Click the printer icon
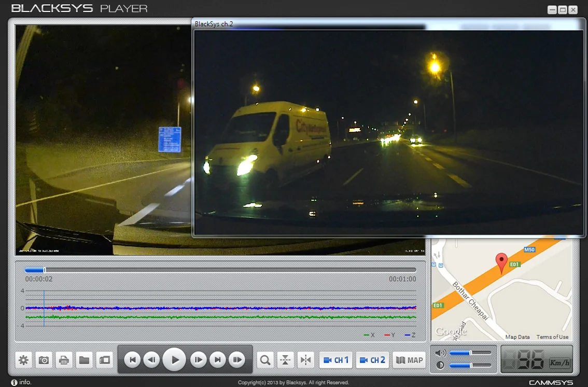 pos(64,361)
